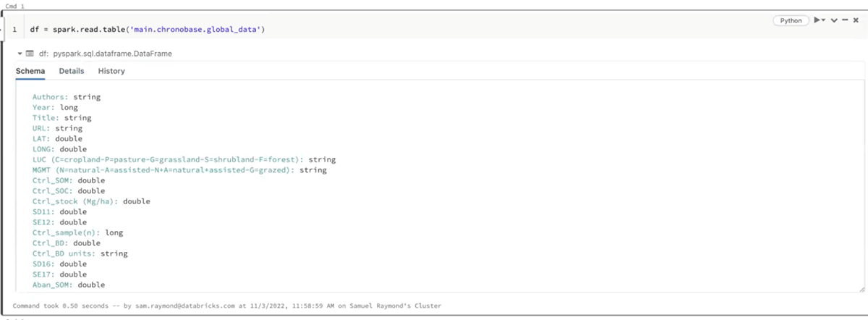
Task: Open the History tab
Action: tap(111, 71)
